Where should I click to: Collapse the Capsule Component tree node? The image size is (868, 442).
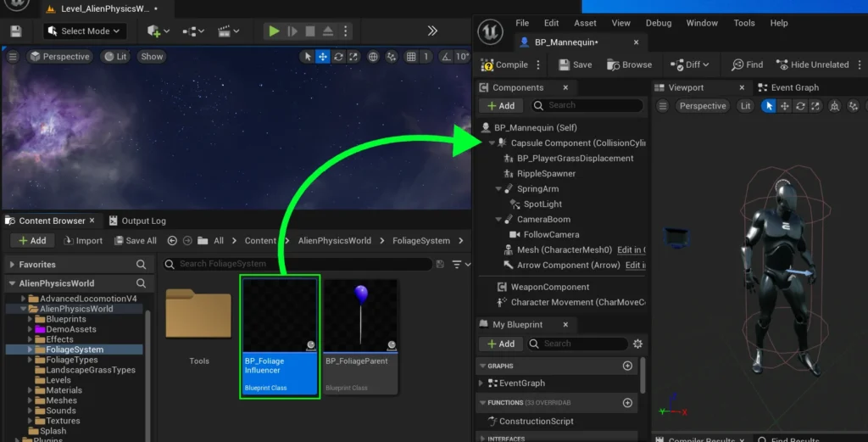492,143
